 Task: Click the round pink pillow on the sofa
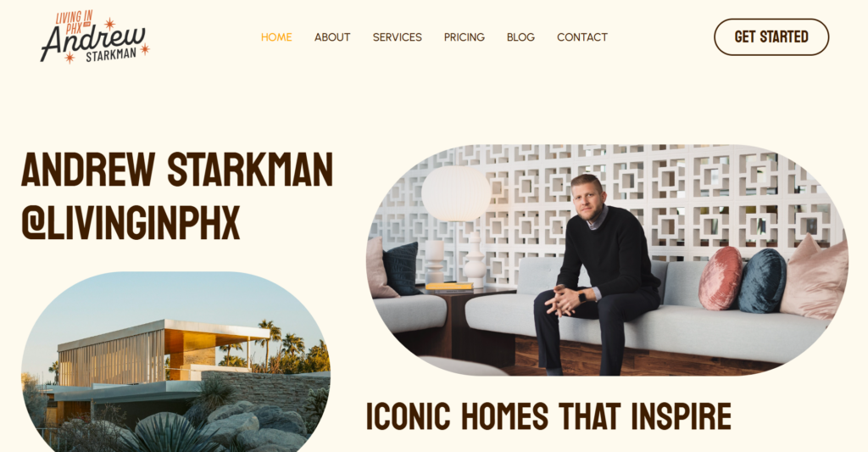pos(721,278)
